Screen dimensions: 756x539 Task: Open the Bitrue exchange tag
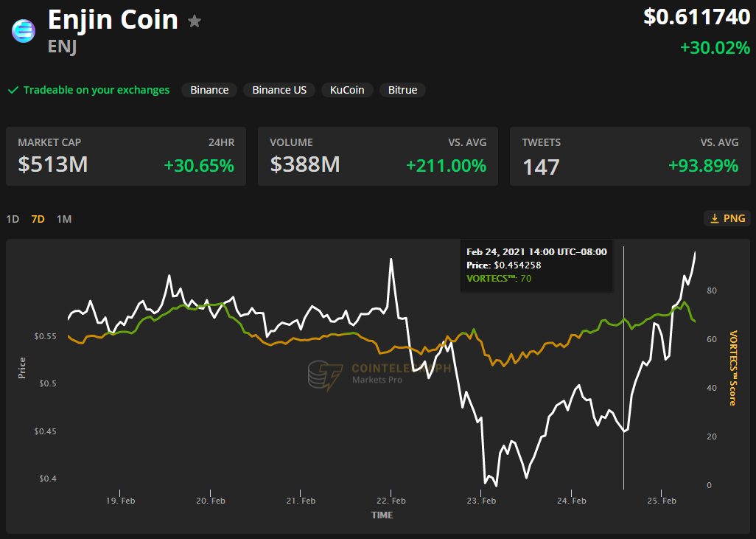point(402,90)
